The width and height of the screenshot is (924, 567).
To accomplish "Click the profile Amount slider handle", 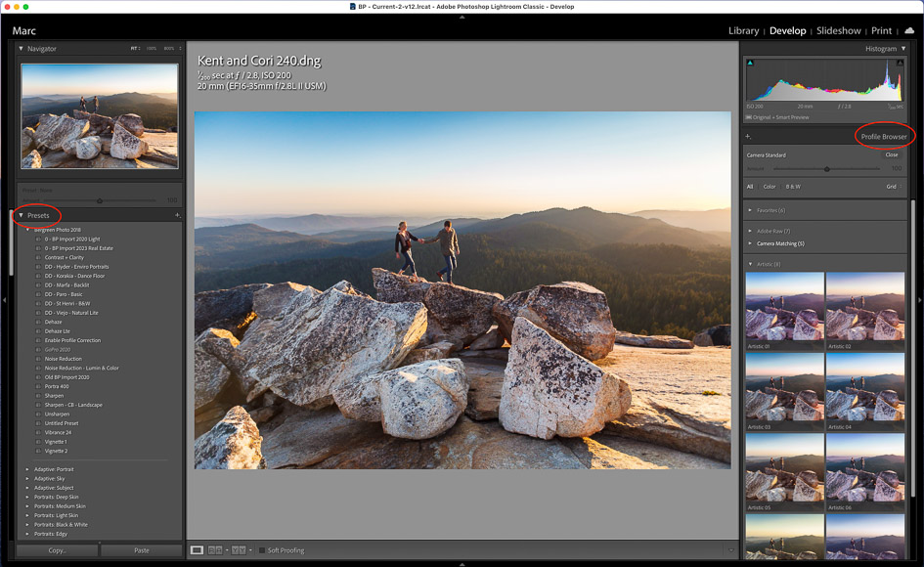I will click(x=827, y=169).
